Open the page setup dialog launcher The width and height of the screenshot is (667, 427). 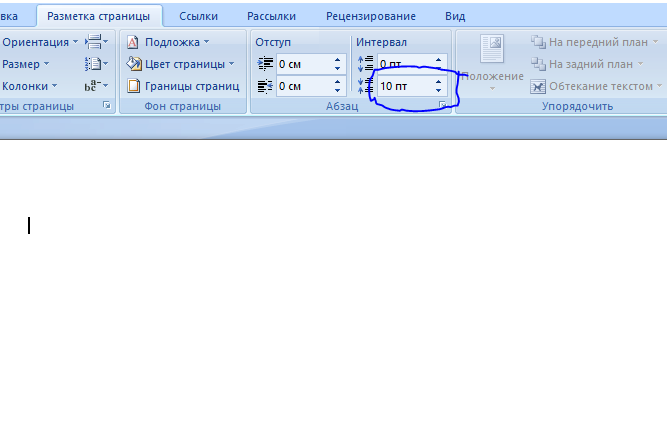point(107,104)
